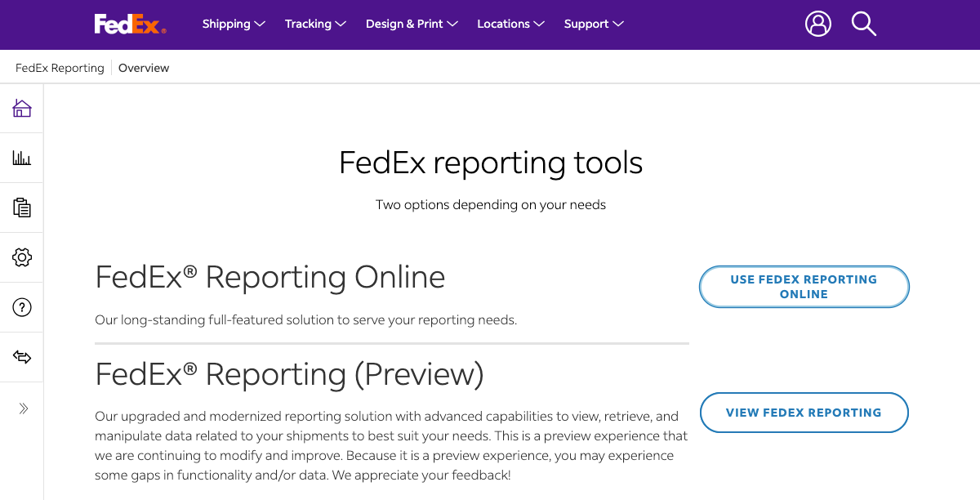Expand the sidebar with double chevron

[23, 408]
